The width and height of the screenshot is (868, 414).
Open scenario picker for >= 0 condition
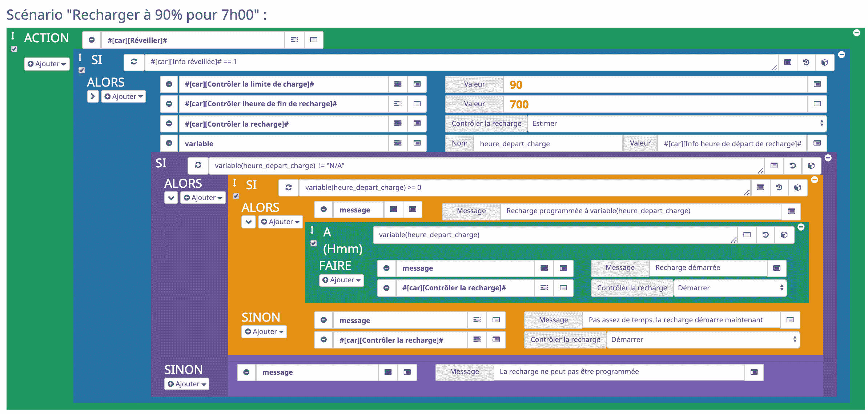point(779,187)
